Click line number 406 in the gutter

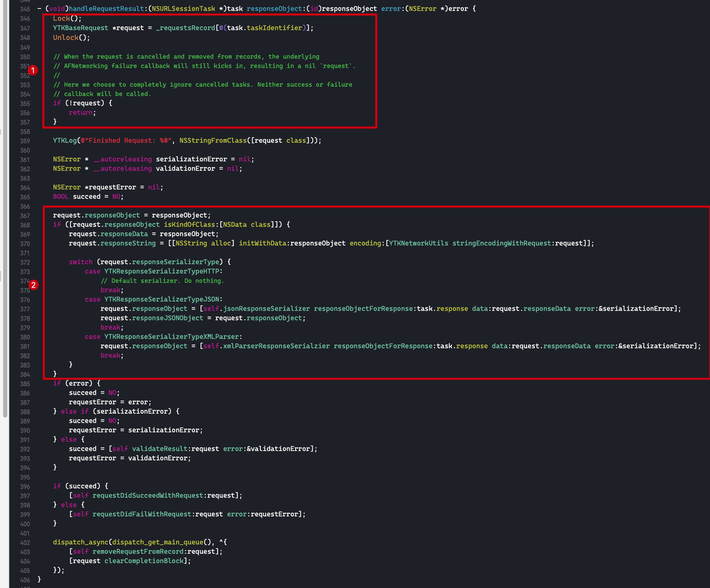pyautogui.click(x=25, y=580)
